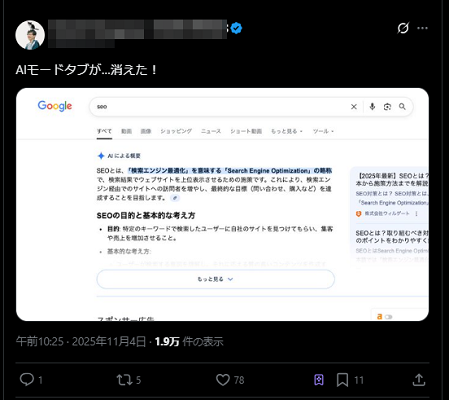
Task: Bookmark the tweet with bookmark icon
Action: click(342, 380)
